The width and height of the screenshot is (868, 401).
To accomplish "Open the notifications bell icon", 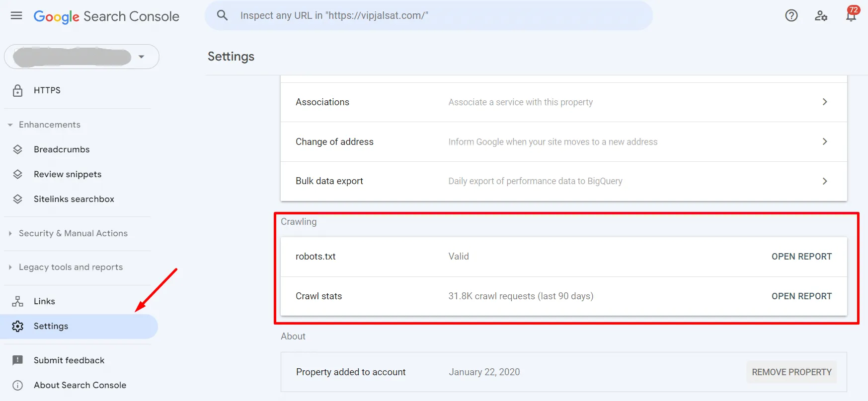I will [851, 16].
